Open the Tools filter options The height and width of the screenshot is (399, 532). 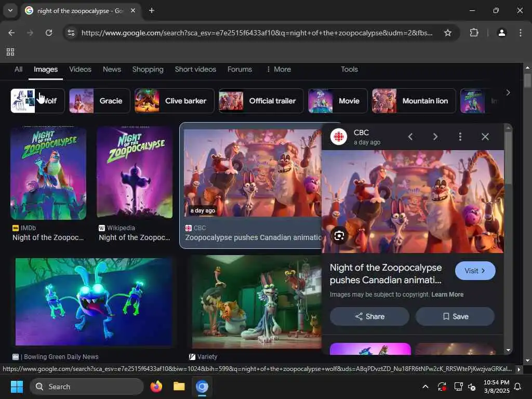click(350, 69)
